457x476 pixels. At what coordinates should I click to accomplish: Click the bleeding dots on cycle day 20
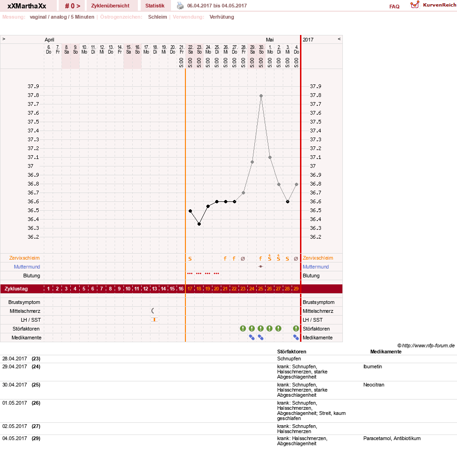tap(216, 274)
